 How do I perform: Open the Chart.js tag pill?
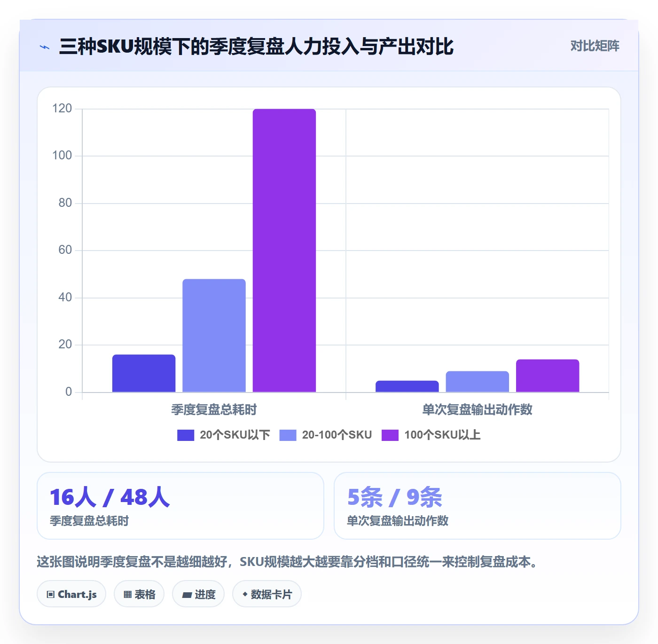[71, 594]
